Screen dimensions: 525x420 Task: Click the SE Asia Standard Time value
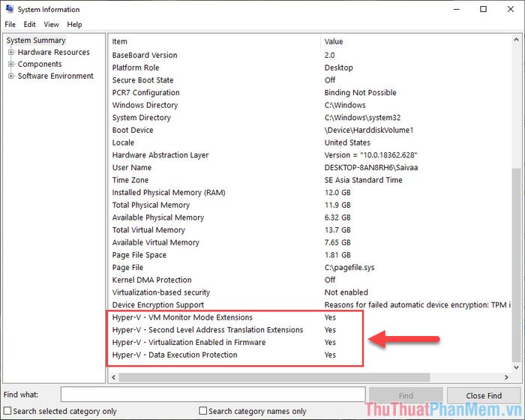click(x=363, y=180)
